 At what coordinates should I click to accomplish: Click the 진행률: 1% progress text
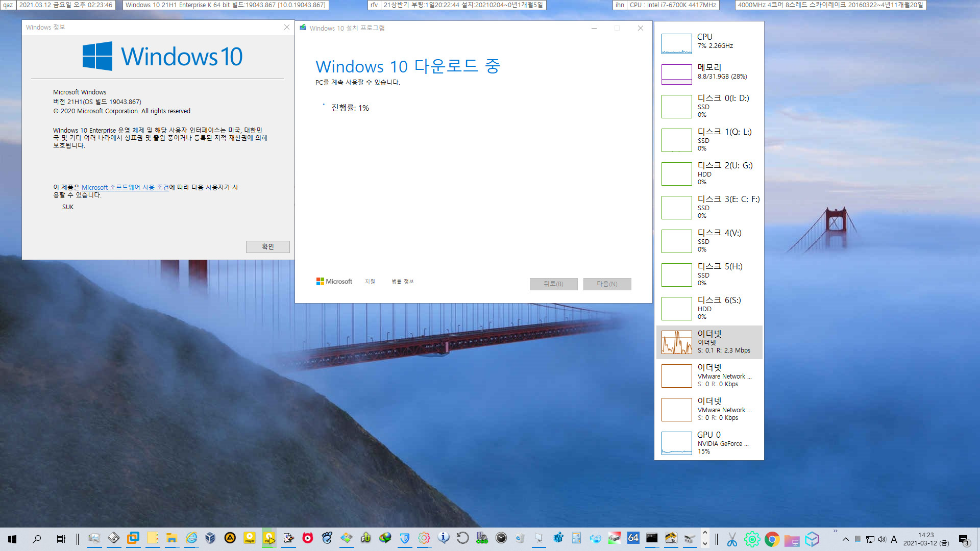click(350, 108)
